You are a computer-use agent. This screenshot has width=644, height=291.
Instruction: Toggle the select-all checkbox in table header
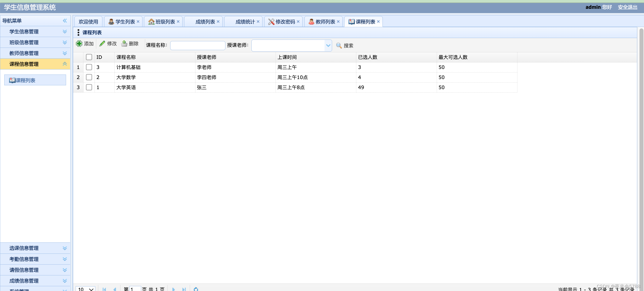pyautogui.click(x=89, y=57)
